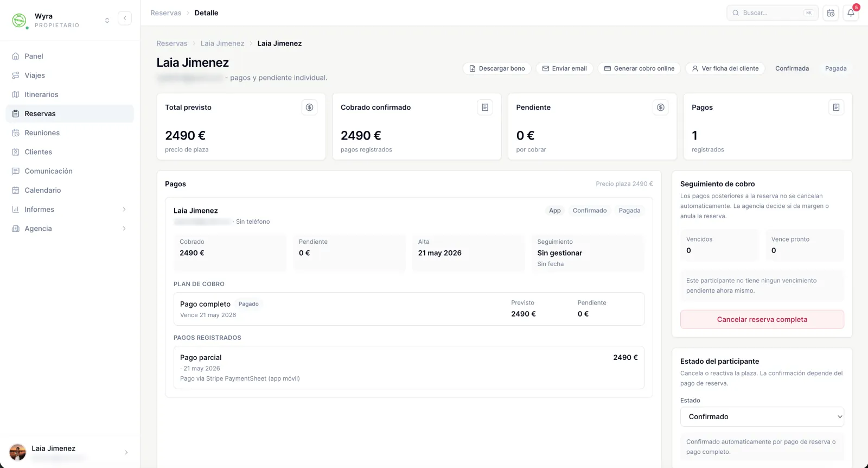Image resolution: width=868 pixels, height=468 pixels.
Task: Click the Ver ficha person icon
Action: (695, 68)
